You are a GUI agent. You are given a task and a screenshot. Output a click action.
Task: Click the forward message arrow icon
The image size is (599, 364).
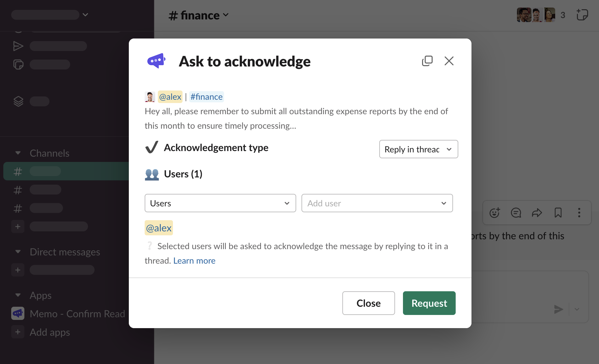click(x=537, y=213)
